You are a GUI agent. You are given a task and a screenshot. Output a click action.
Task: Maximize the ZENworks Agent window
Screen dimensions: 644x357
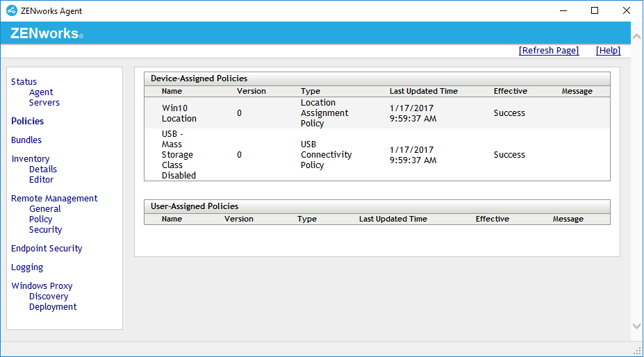595,10
